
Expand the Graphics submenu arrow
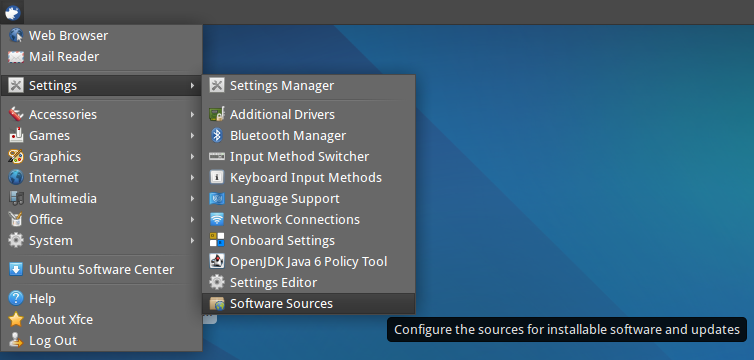pos(192,157)
